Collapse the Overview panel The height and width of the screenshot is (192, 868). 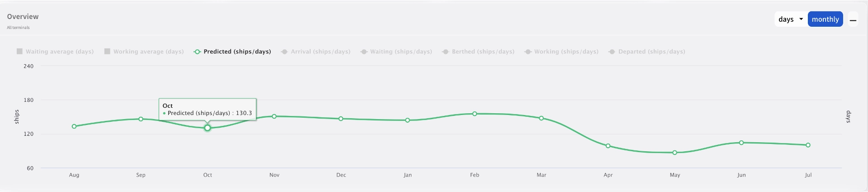tap(853, 20)
